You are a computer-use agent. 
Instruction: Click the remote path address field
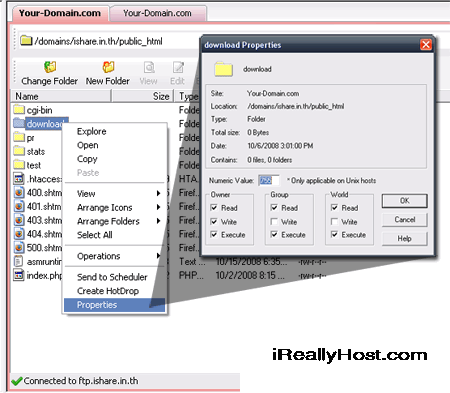110,41
